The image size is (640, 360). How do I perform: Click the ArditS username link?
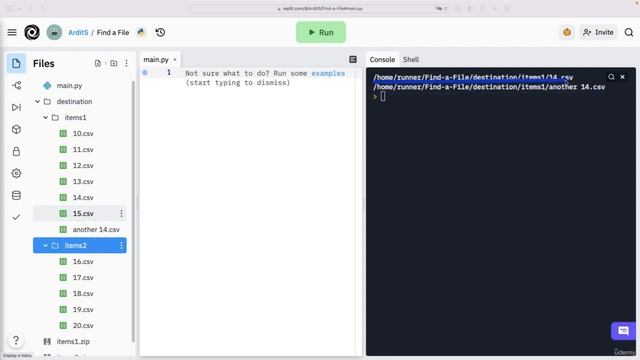78,32
